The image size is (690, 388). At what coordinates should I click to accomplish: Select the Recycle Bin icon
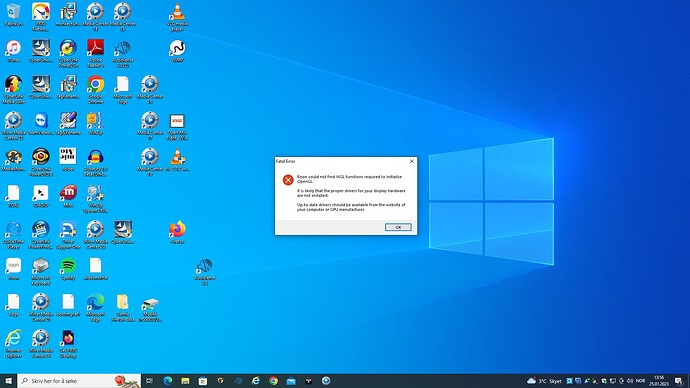13,15
